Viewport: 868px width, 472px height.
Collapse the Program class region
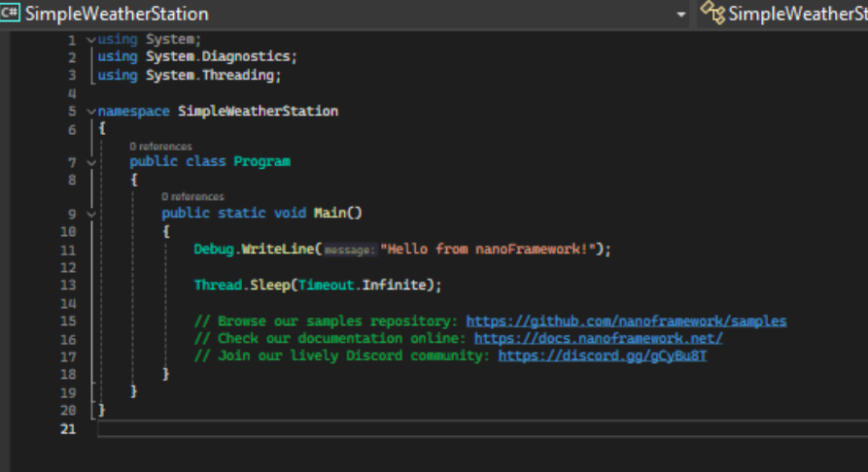click(x=91, y=162)
